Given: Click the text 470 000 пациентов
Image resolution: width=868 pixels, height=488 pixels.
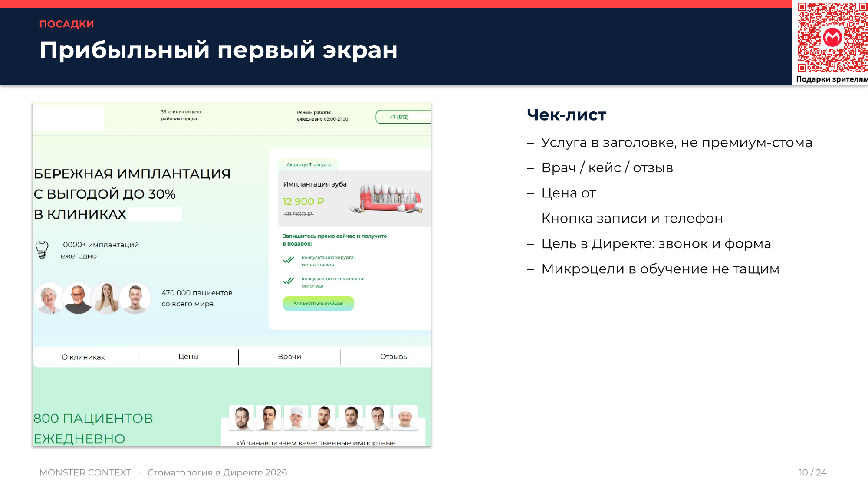Looking at the screenshot, I should tap(197, 293).
